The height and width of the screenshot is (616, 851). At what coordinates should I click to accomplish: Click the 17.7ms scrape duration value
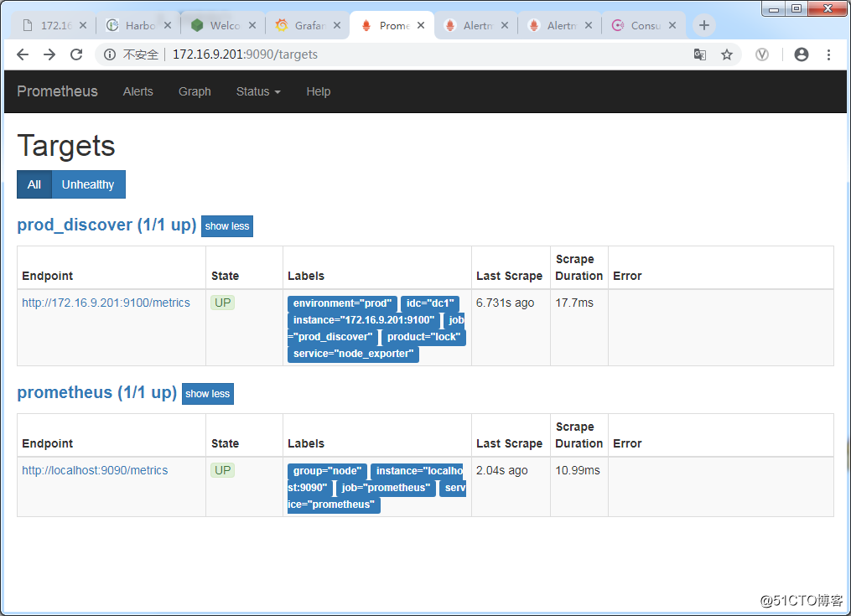click(574, 303)
